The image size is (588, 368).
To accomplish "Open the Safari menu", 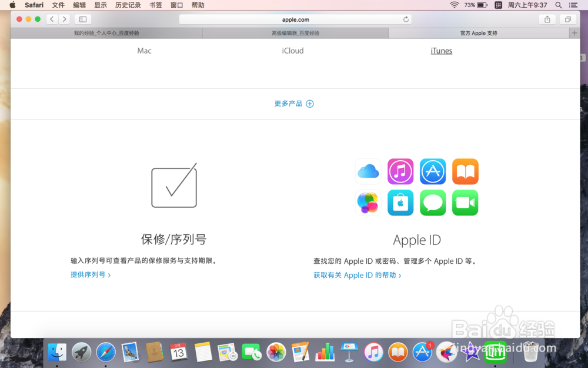I will coord(34,5).
